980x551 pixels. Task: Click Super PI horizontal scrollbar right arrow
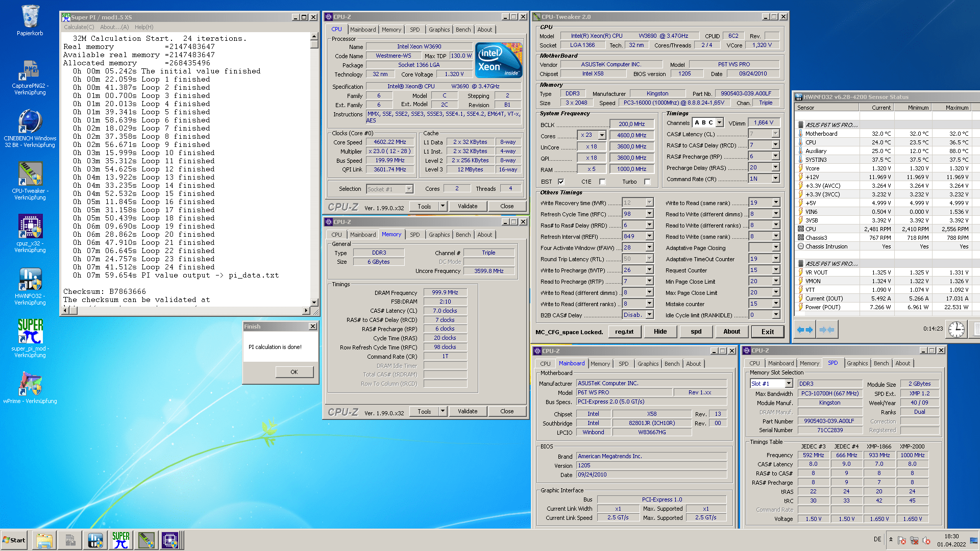[306, 310]
